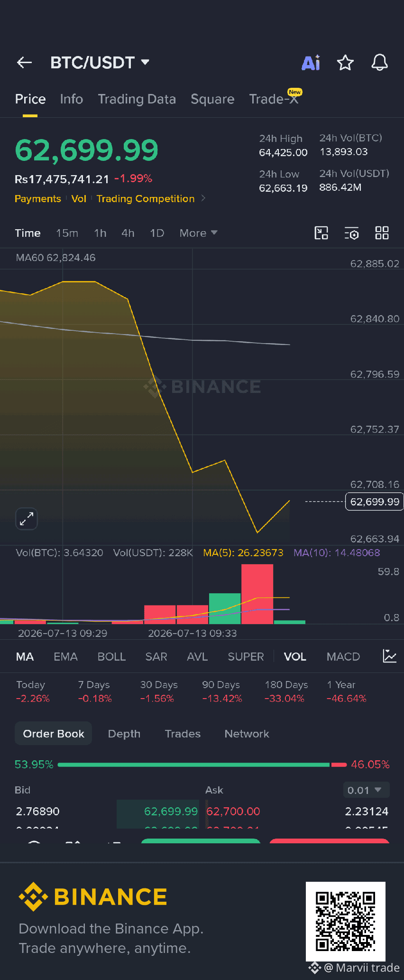Select the Network tab
The height and width of the screenshot is (980, 404).
(247, 734)
